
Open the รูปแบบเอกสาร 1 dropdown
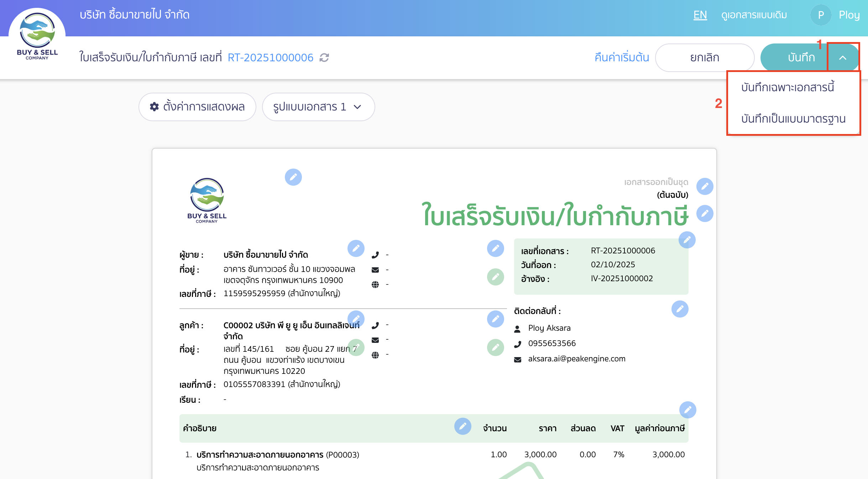tap(318, 107)
